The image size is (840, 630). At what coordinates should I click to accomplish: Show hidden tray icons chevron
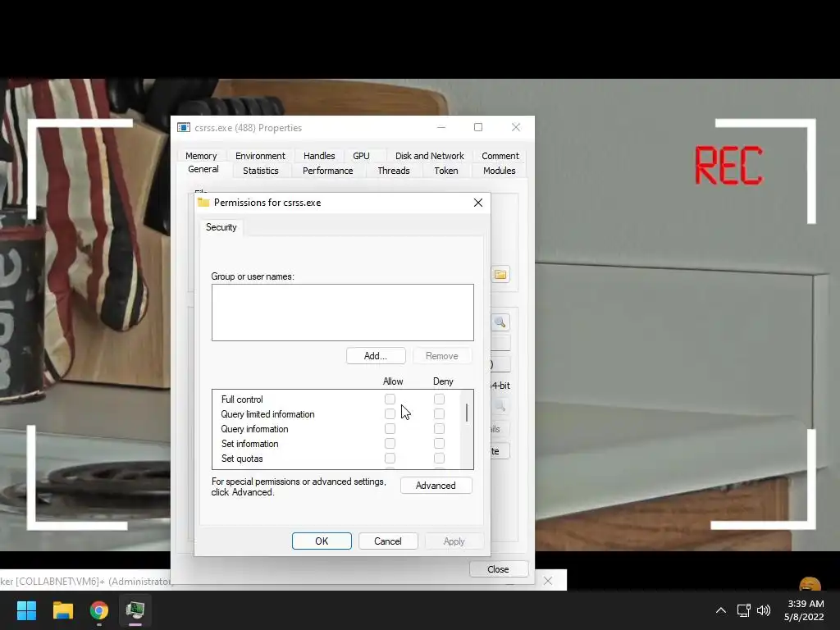[x=721, y=610]
